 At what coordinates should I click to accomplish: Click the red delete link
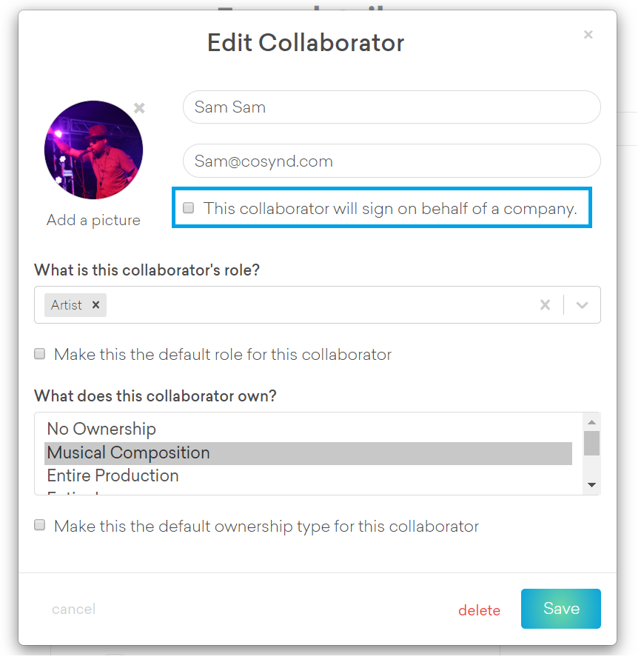coord(479,610)
